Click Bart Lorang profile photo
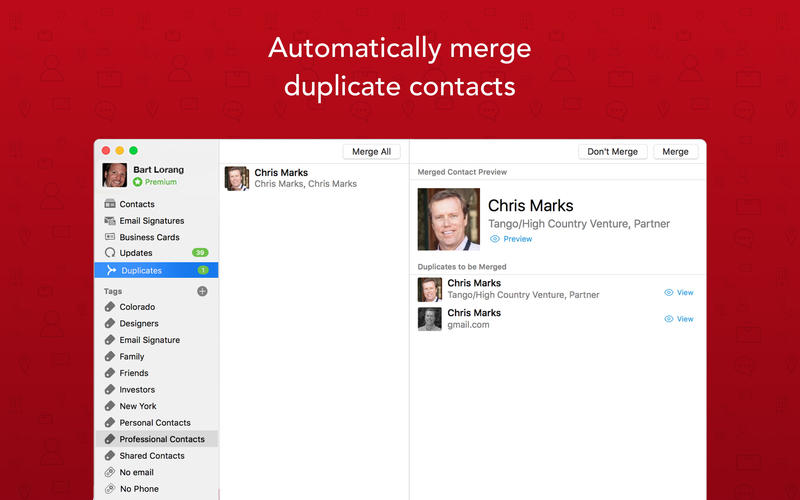 (115, 175)
